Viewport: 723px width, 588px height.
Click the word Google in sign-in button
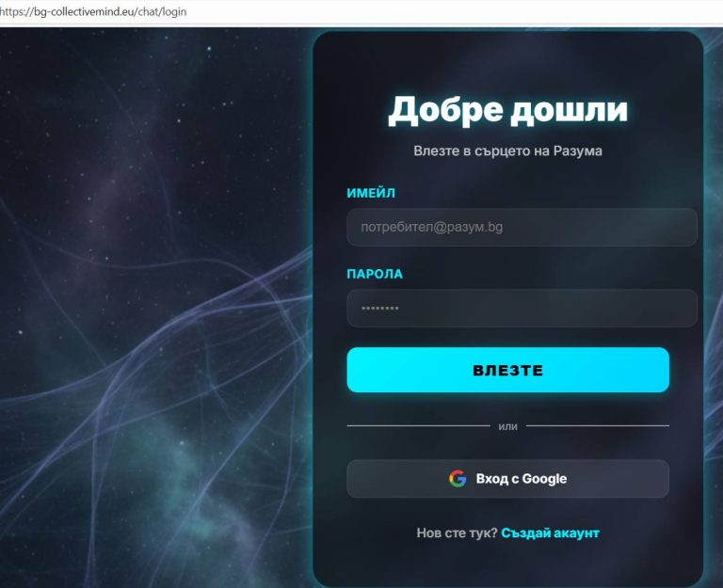click(544, 479)
